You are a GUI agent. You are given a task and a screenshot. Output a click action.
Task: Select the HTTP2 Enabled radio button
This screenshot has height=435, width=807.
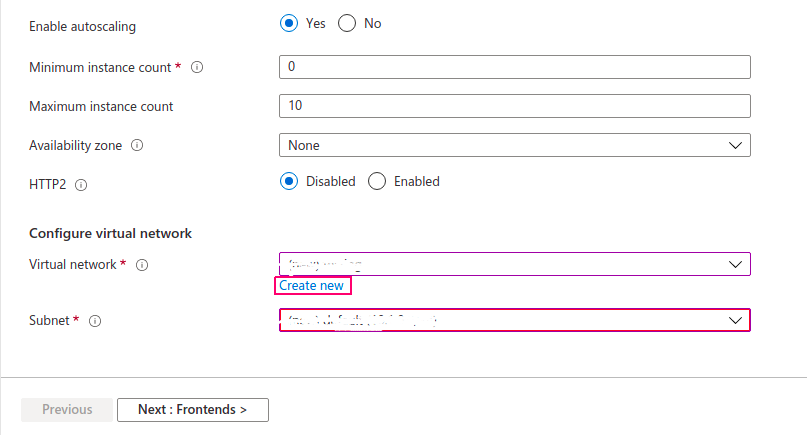coord(377,182)
